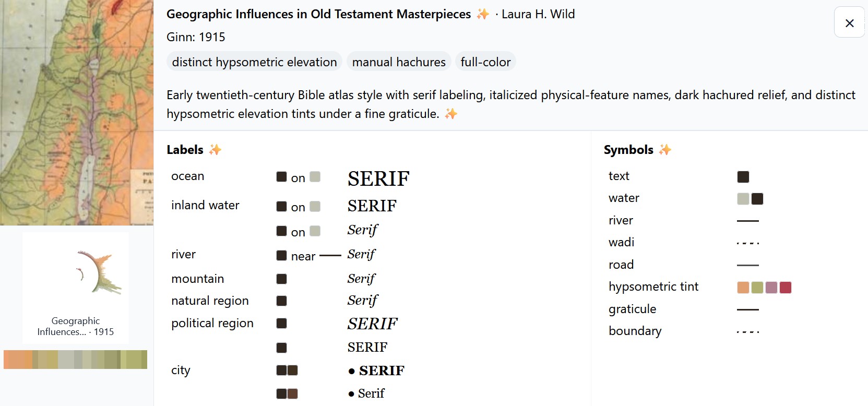Click the publisher text Ginn: 1915

pos(196,37)
